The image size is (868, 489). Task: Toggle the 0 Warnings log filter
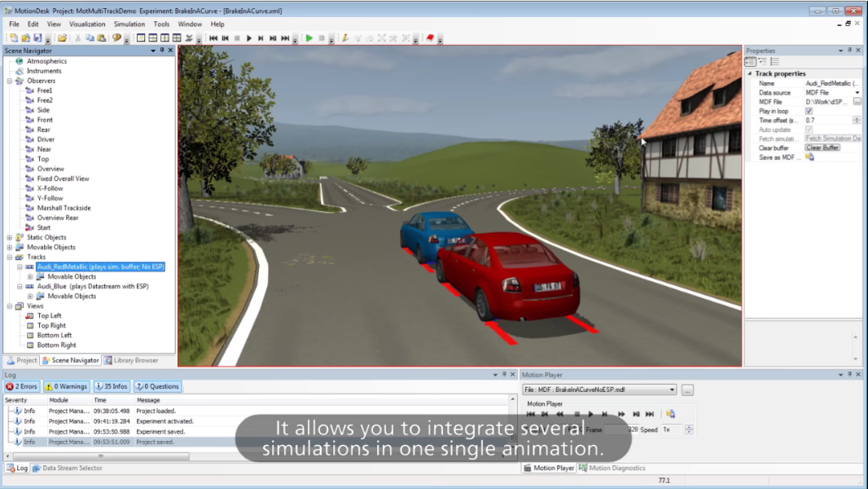pos(67,386)
